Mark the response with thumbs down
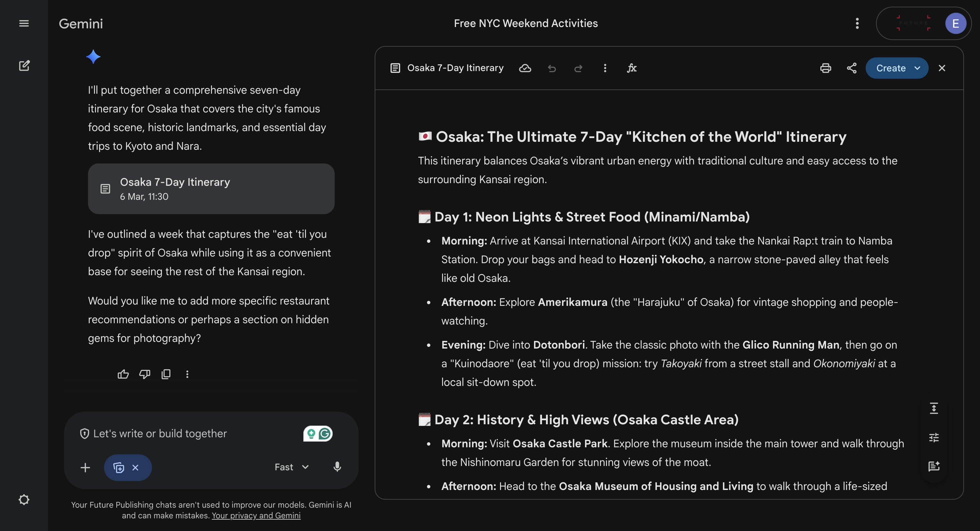Screen dimensions: 980x531 tap(145, 374)
